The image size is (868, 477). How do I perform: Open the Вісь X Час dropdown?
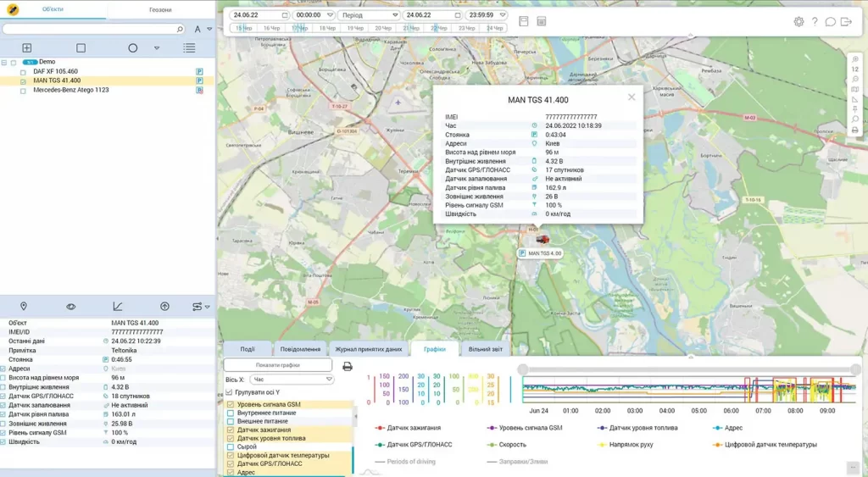click(x=292, y=380)
